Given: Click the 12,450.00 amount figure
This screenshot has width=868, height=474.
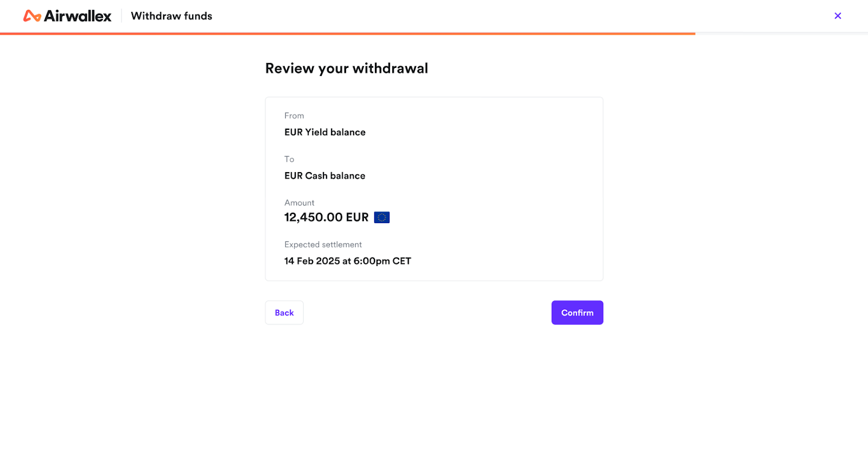Looking at the screenshot, I should [x=312, y=217].
